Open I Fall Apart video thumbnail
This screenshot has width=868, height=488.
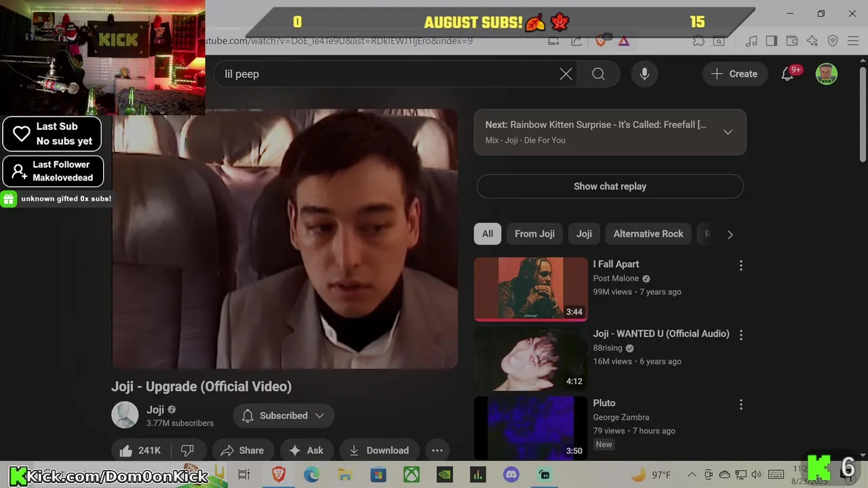531,289
